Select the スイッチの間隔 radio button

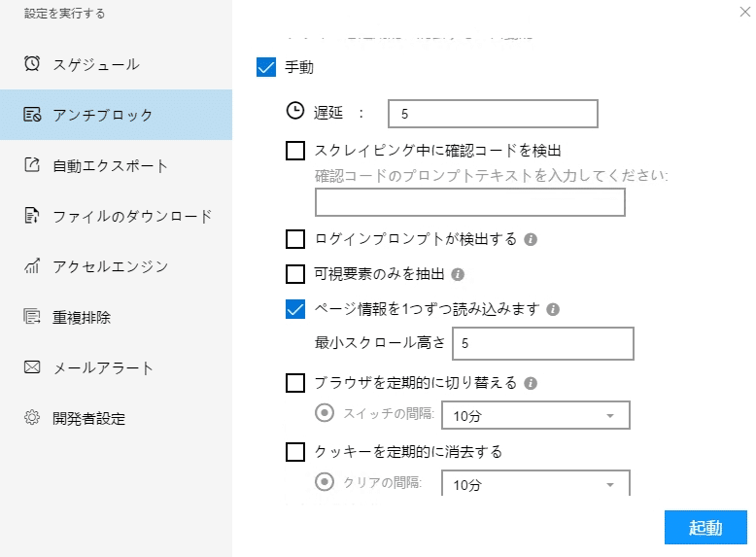pos(325,413)
